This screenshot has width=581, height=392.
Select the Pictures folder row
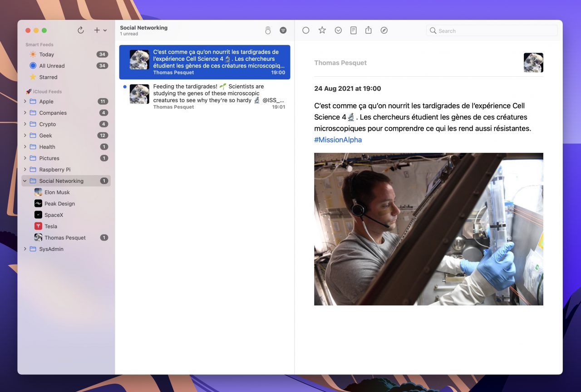pyautogui.click(x=66, y=158)
